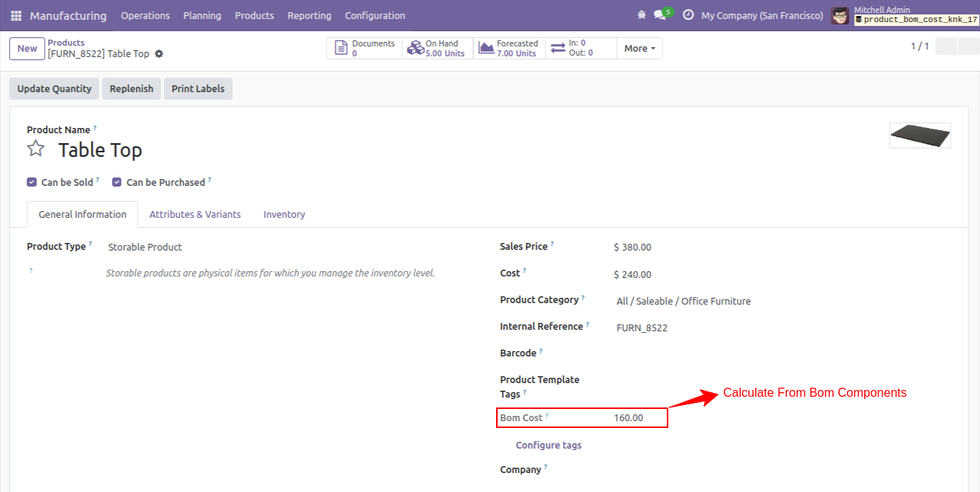
Task: Click the 1 / 1 pager counter
Action: [920, 46]
